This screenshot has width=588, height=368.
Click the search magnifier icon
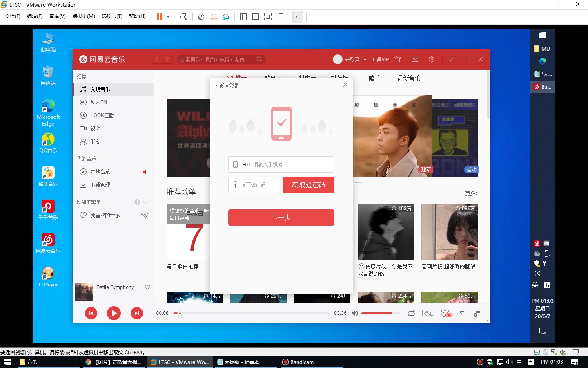pyautogui.click(x=259, y=59)
